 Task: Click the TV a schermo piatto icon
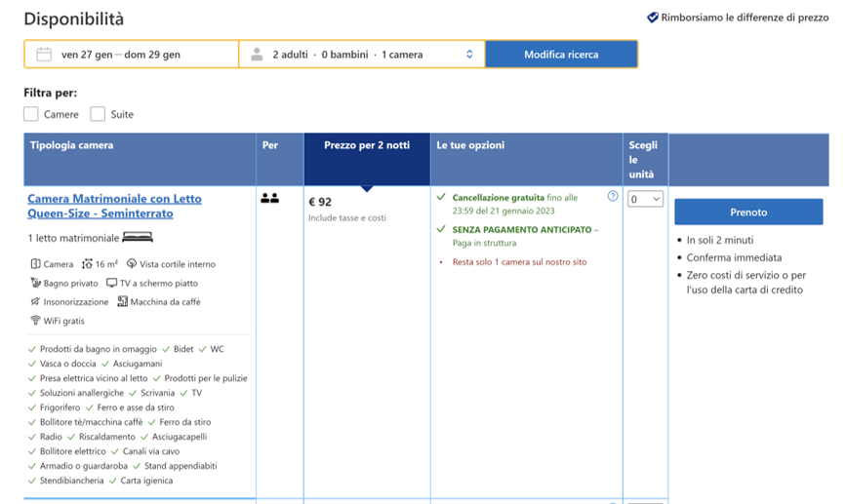click(x=112, y=283)
